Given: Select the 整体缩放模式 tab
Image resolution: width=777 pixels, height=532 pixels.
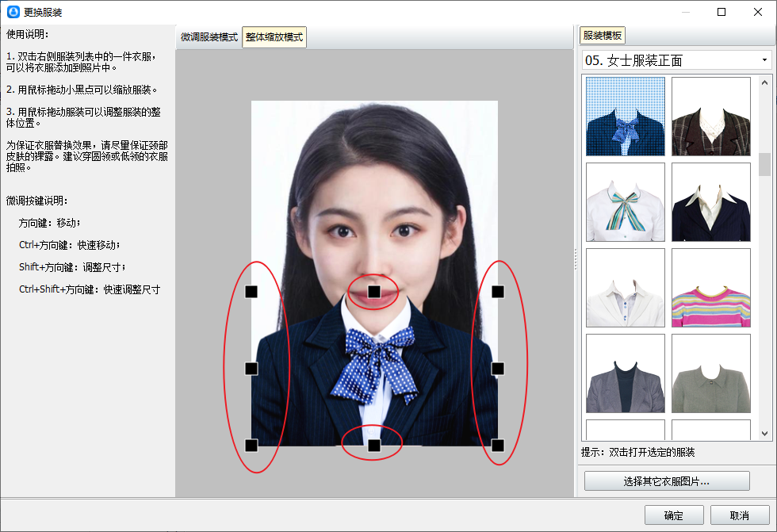Looking at the screenshot, I should tap(274, 37).
